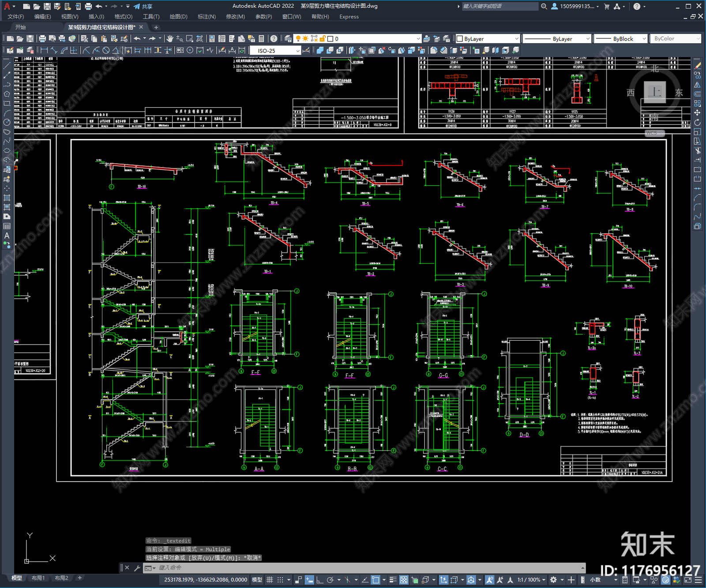
Task: Open the Express menu
Action: pyautogui.click(x=349, y=17)
